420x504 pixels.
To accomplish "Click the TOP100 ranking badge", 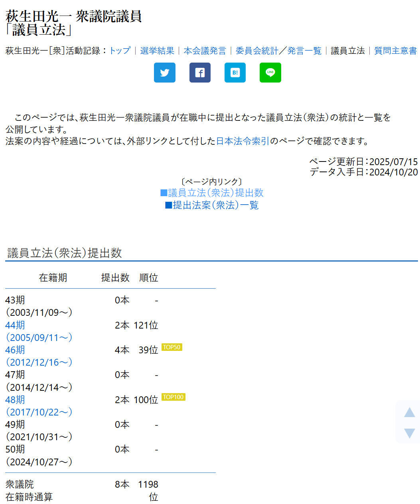I will [x=174, y=397].
